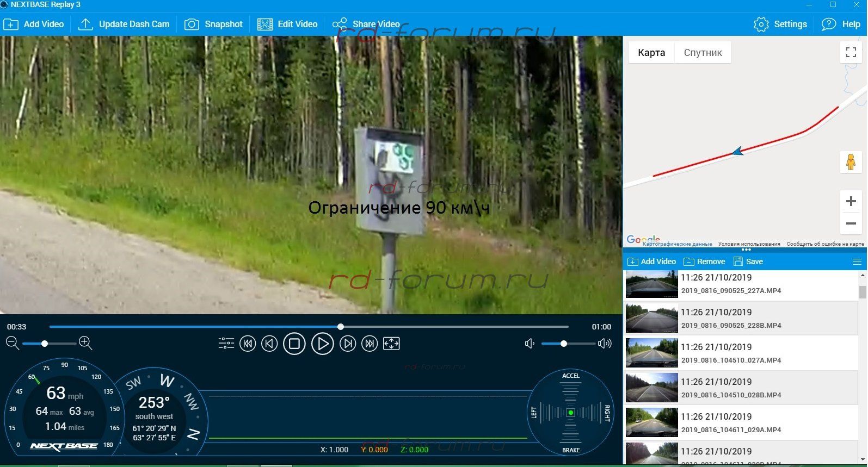The width and height of the screenshot is (868, 467).
Task: Save the playlist video
Action: pyautogui.click(x=748, y=261)
